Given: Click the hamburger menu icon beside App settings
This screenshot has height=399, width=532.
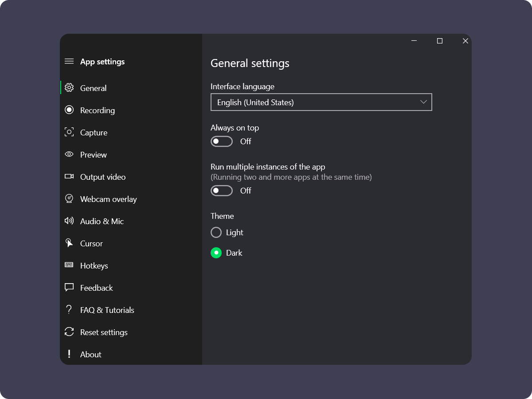Looking at the screenshot, I should tap(69, 61).
